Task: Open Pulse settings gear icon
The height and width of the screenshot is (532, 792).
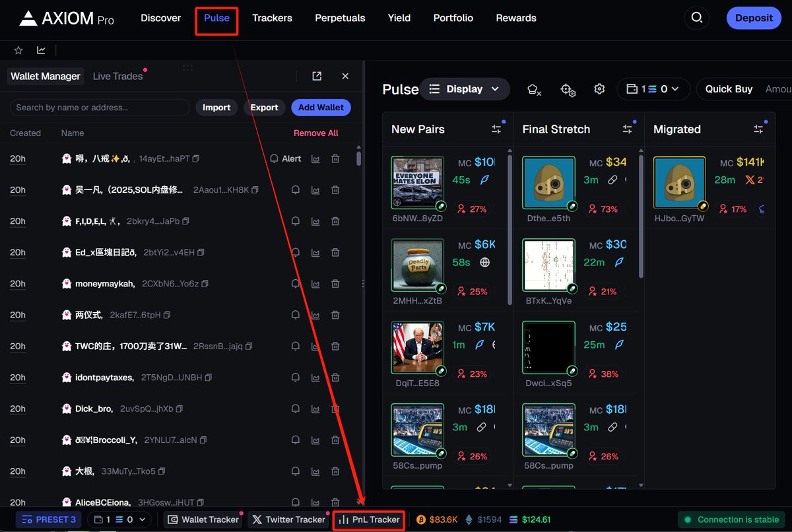Action: tap(599, 89)
